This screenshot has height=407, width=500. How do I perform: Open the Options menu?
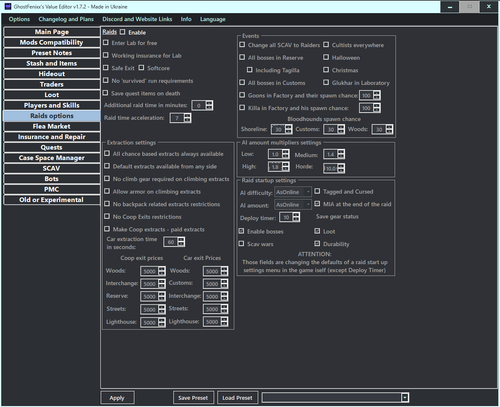(x=19, y=19)
